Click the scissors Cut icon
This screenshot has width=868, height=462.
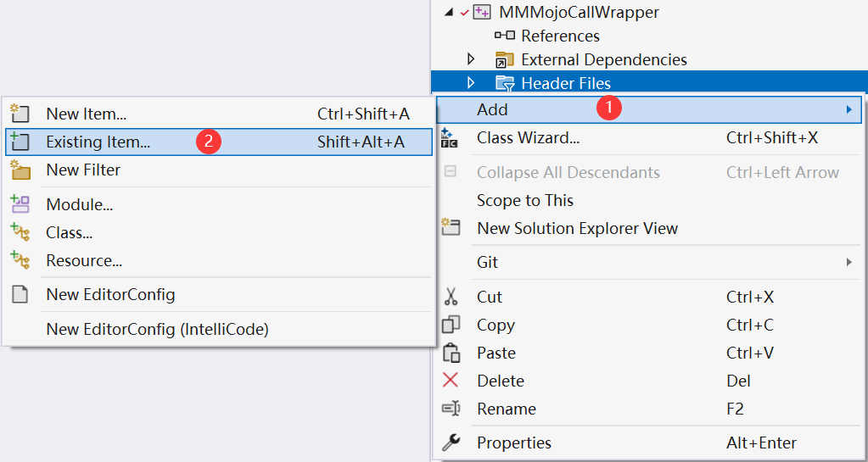(451, 297)
